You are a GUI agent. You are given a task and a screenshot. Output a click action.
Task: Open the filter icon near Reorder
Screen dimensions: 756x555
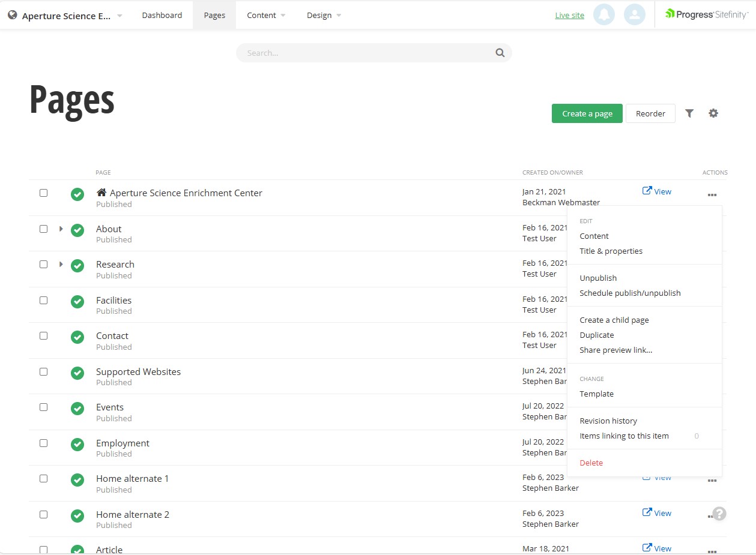(689, 113)
